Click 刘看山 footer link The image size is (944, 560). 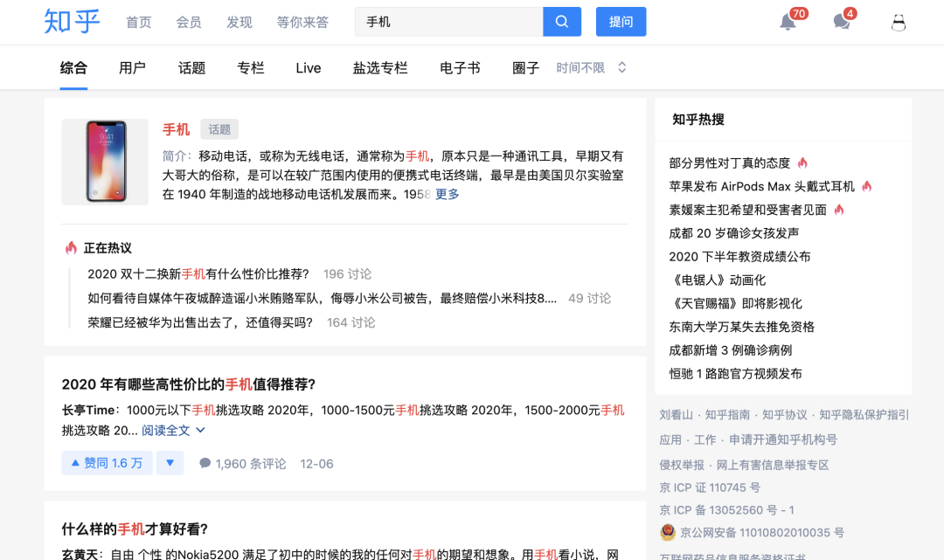click(676, 415)
